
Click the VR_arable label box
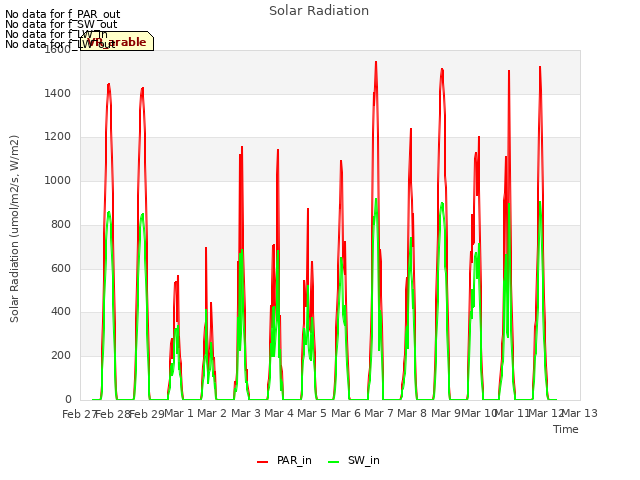coord(117,41)
